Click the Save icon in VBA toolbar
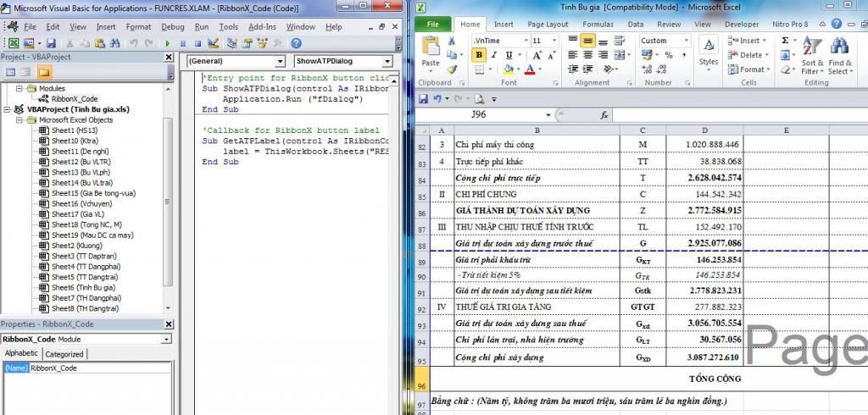Viewport: 868px width, 415px height. click(51, 43)
